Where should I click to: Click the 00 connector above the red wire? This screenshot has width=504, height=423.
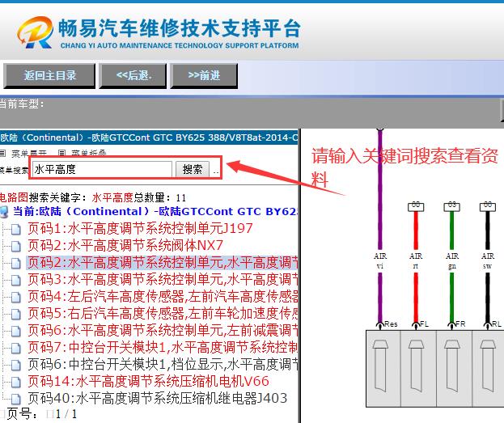point(416,206)
